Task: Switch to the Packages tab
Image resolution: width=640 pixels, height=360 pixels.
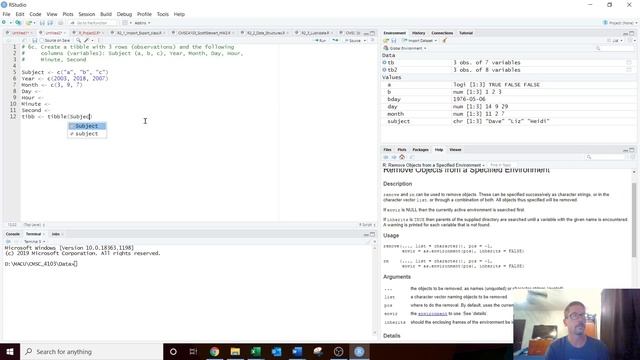Action: pyautogui.click(x=420, y=150)
